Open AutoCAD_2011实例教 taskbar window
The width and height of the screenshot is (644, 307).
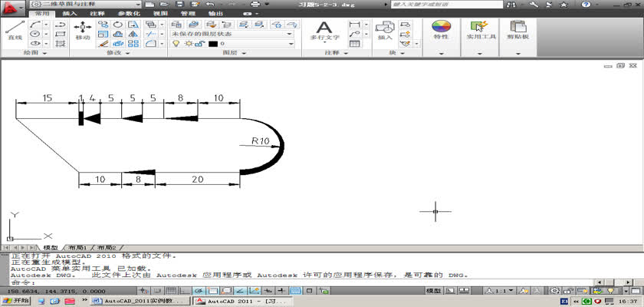click(x=140, y=302)
